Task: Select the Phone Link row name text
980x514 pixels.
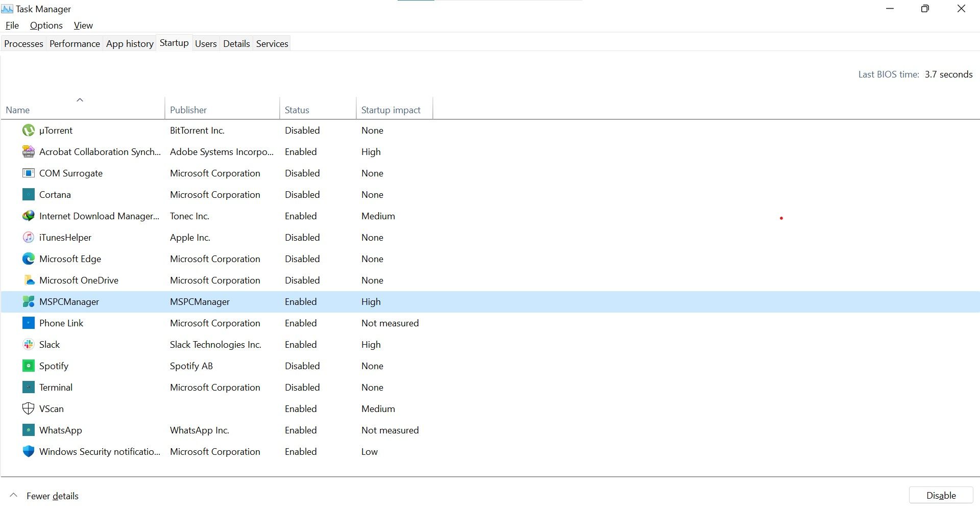Action: 61,323
